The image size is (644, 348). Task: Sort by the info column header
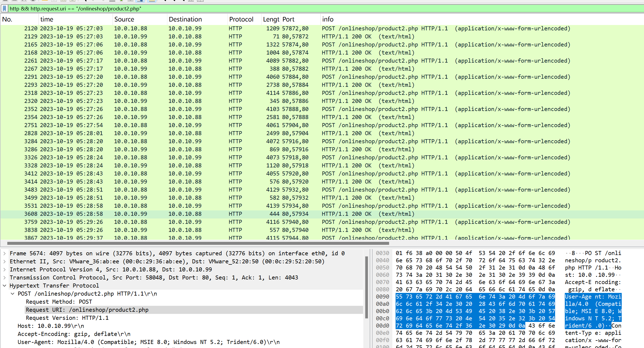coord(482,19)
